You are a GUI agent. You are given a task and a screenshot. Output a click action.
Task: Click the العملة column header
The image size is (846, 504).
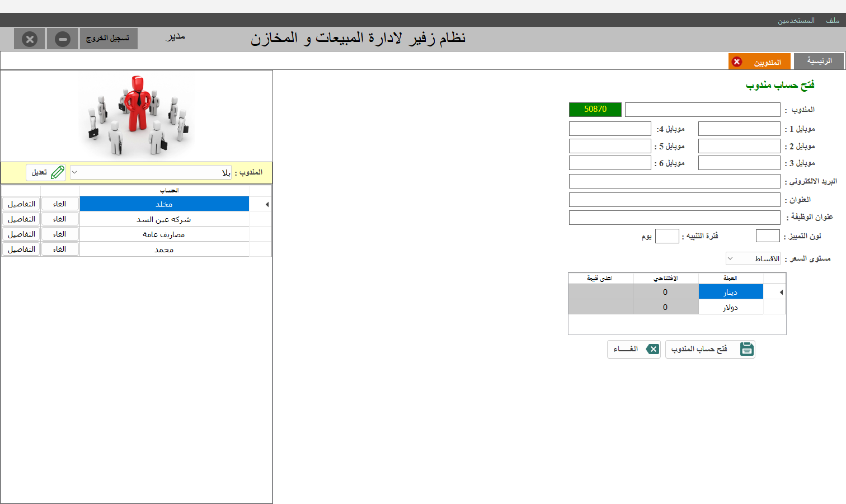tap(730, 278)
